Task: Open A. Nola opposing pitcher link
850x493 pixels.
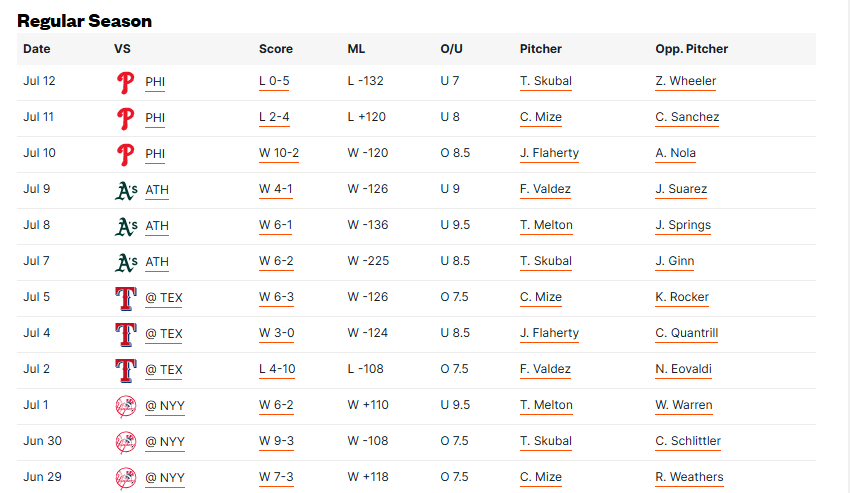Action: tap(675, 153)
